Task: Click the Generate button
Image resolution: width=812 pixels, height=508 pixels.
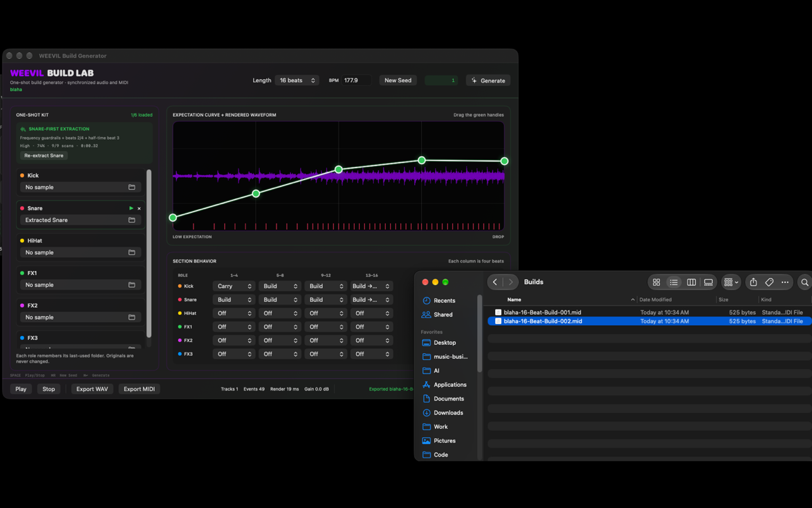Action: (488, 80)
